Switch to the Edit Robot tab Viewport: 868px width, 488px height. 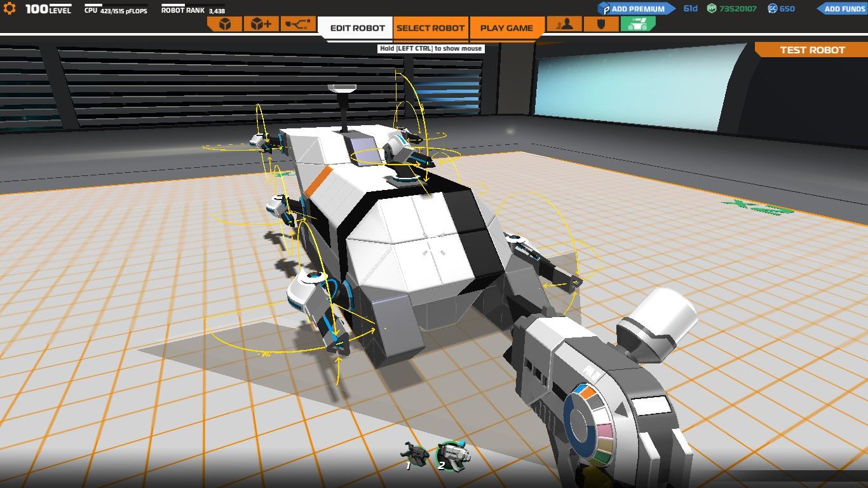point(358,28)
